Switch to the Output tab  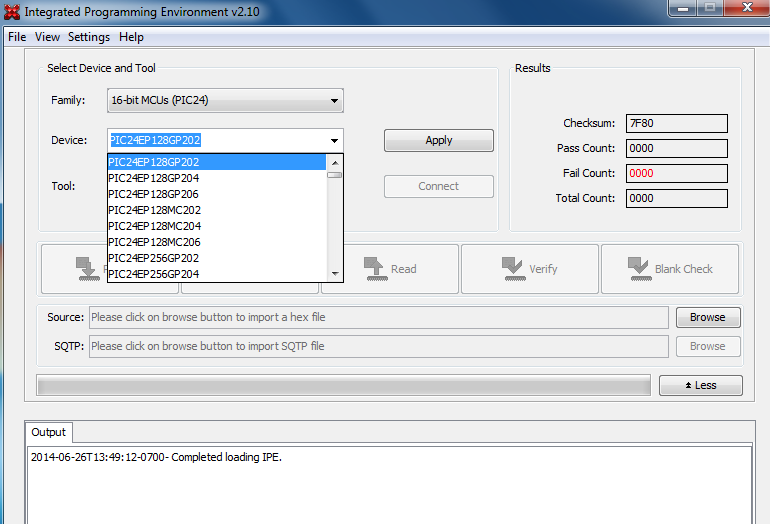(x=48, y=432)
